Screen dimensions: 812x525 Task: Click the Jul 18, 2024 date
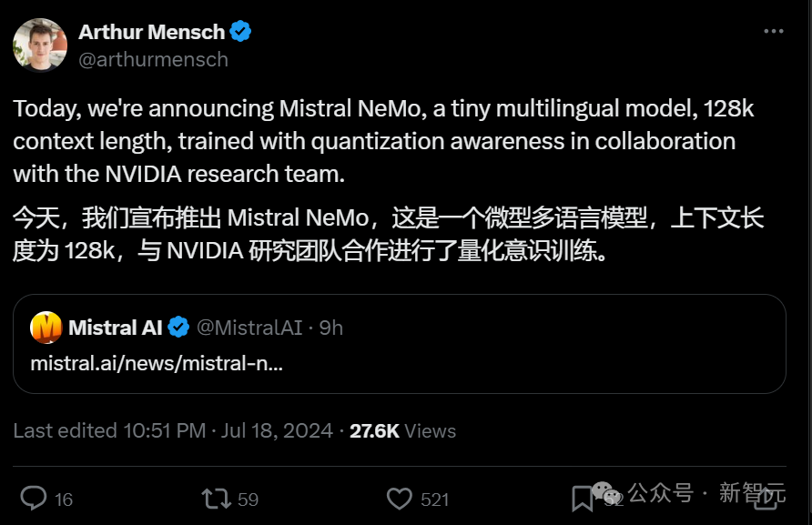coord(277,430)
